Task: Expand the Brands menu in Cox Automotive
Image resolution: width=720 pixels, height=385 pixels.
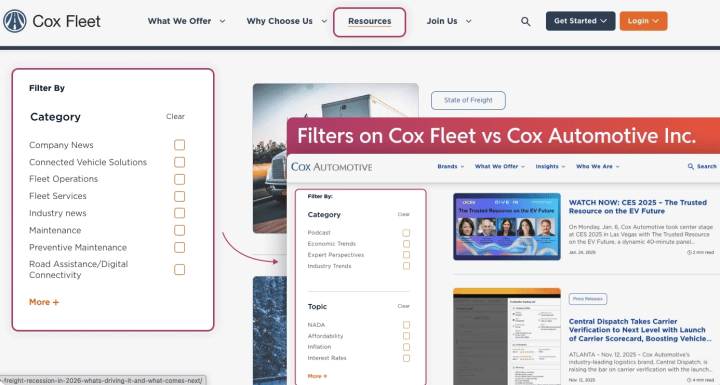Action: pos(450,166)
